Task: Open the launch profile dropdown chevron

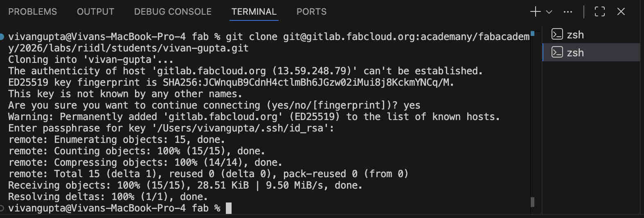Action: (x=549, y=12)
